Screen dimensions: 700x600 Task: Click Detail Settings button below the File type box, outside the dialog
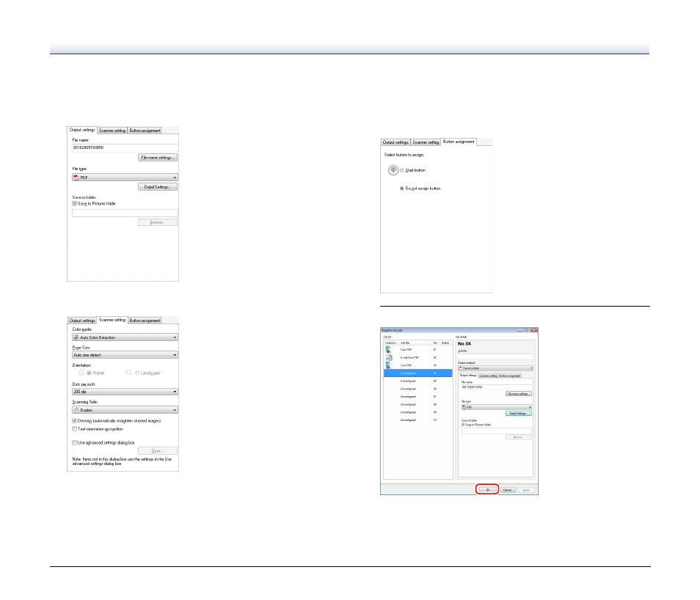click(x=158, y=187)
